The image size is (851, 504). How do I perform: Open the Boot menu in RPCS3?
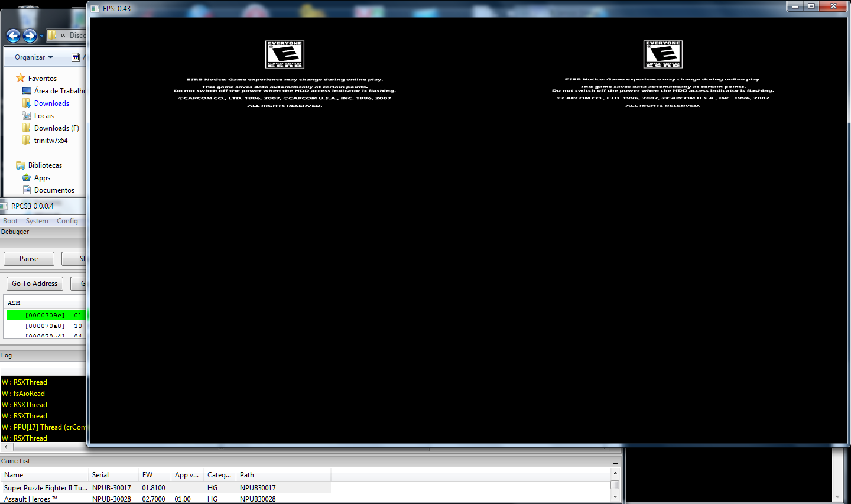pos(10,221)
